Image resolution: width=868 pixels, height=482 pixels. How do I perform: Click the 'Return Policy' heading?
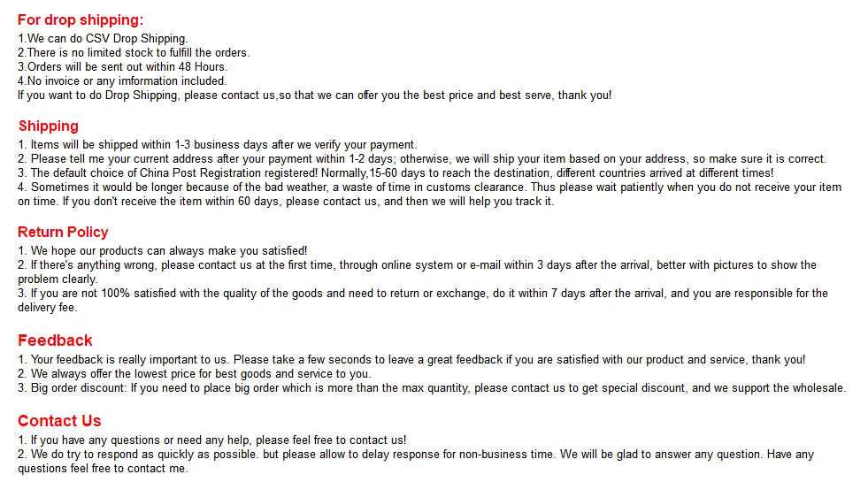coord(63,232)
